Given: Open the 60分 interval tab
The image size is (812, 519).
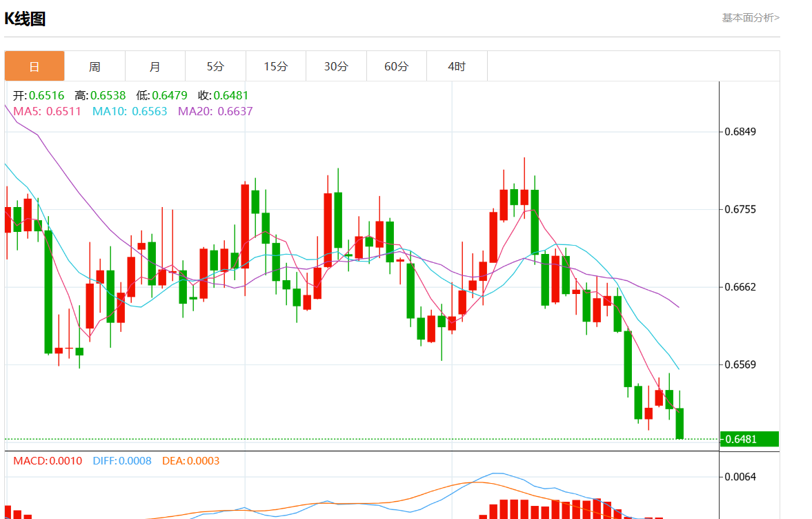Looking at the screenshot, I should pos(397,66).
